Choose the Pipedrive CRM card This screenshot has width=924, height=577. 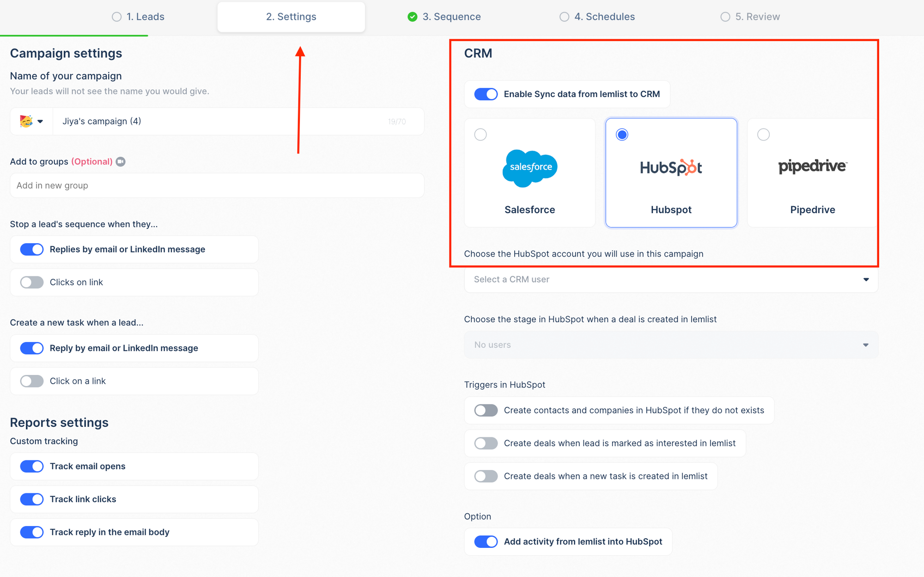click(813, 173)
